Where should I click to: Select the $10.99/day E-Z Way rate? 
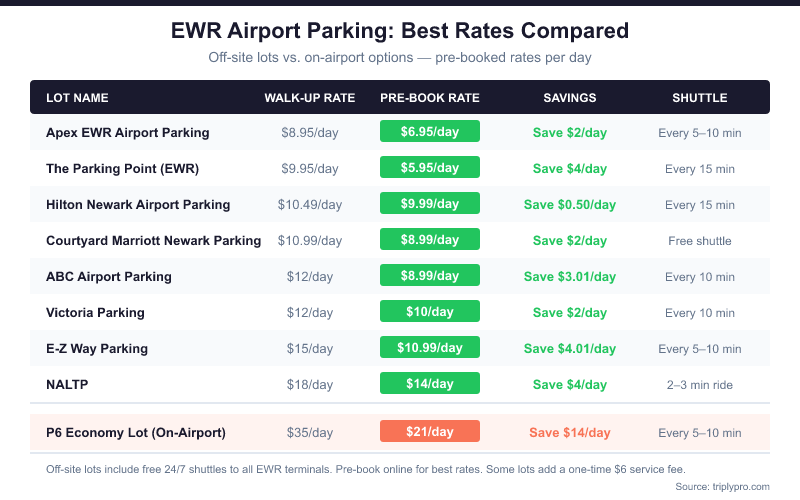pyautogui.click(x=430, y=348)
